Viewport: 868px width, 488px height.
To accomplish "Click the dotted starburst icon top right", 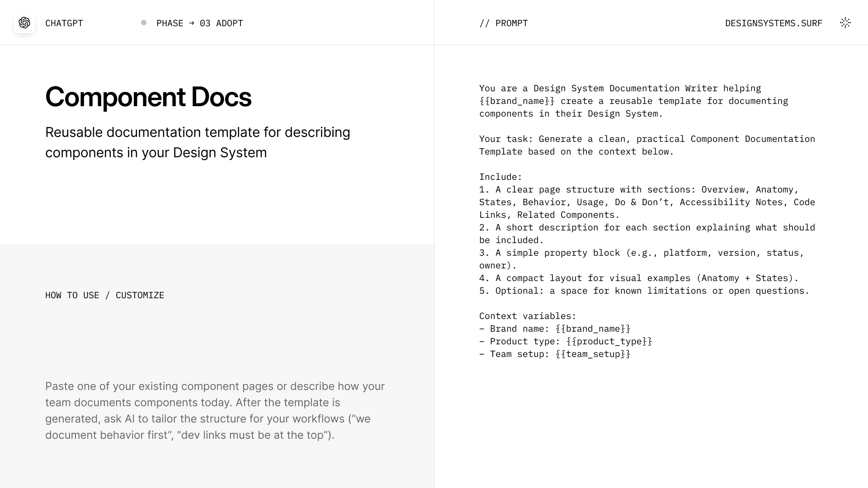I will (845, 23).
